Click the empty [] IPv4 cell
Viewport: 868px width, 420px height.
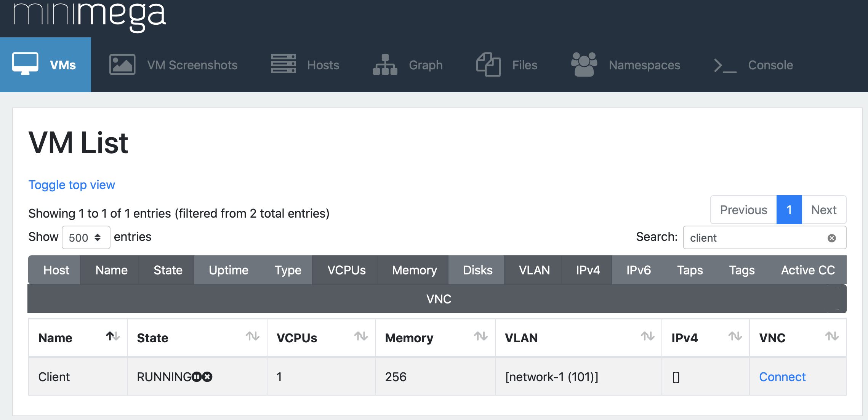pyautogui.click(x=706, y=377)
